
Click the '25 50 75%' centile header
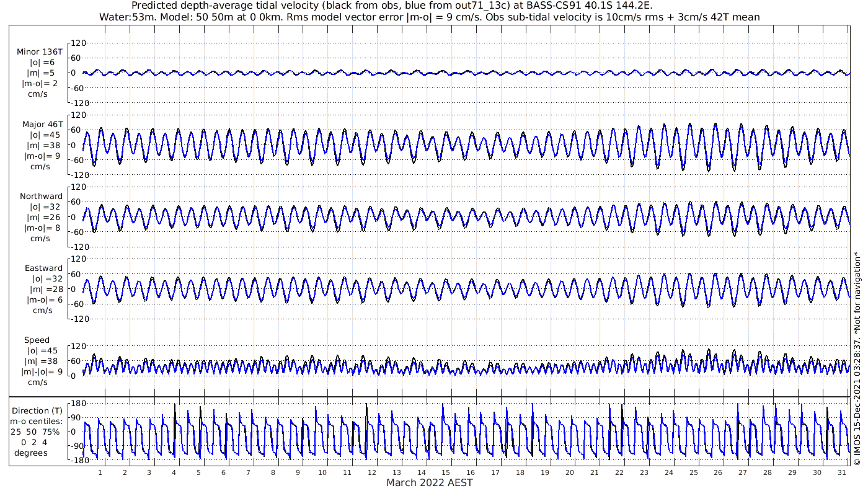pyautogui.click(x=36, y=432)
